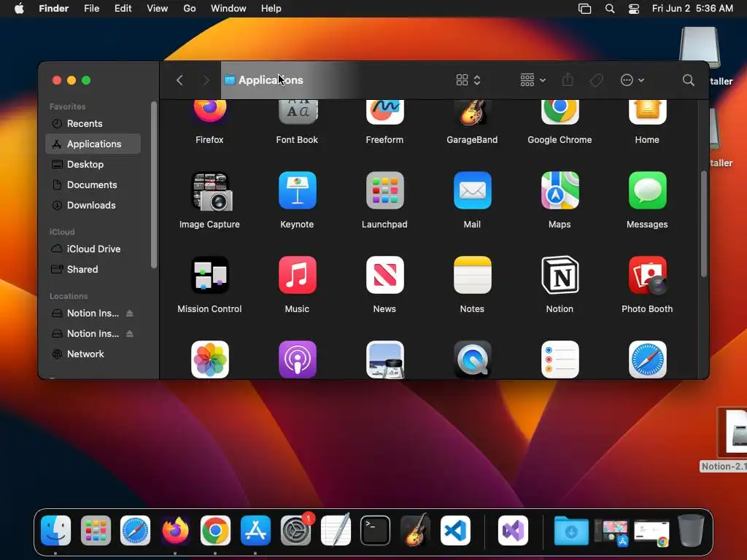Select the Maps application icon

pos(560,190)
